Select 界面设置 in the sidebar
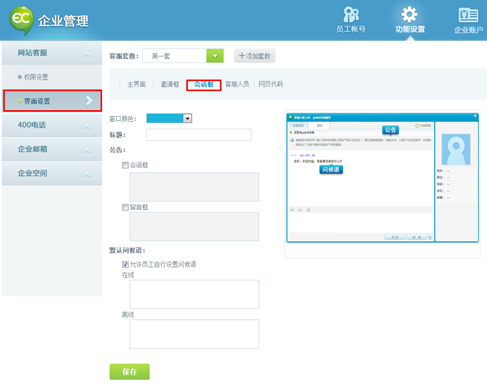Screen dimensions: 487x381 point(52,101)
